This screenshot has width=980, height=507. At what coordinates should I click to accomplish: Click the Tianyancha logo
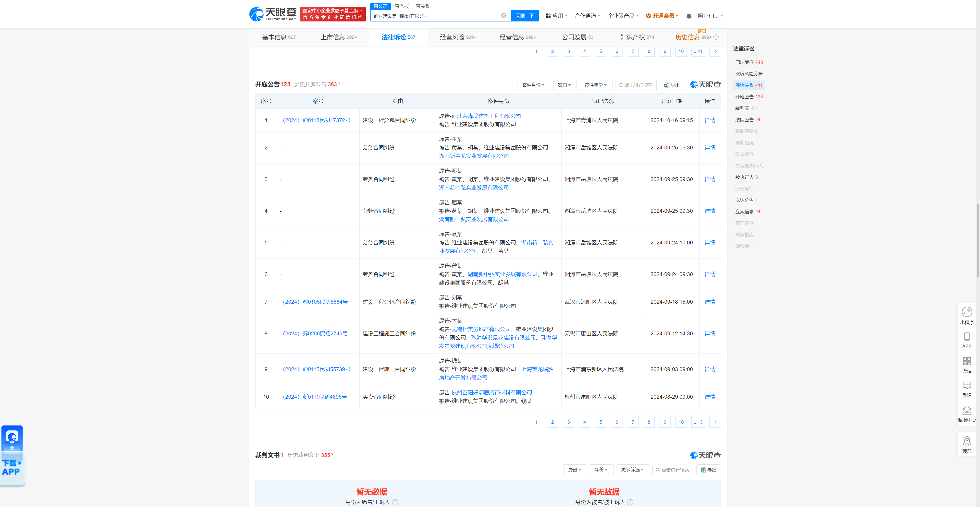coord(273,14)
